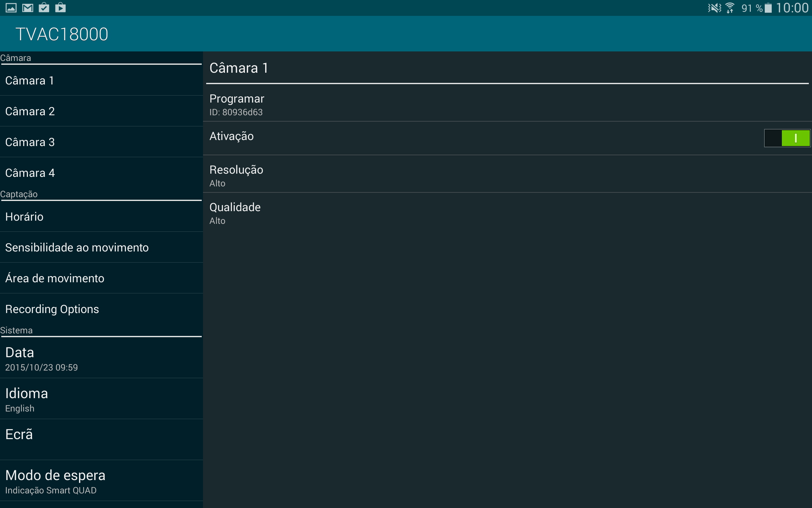
Task: Select Câmara 2 in the sidebar
Action: click(101, 111)
